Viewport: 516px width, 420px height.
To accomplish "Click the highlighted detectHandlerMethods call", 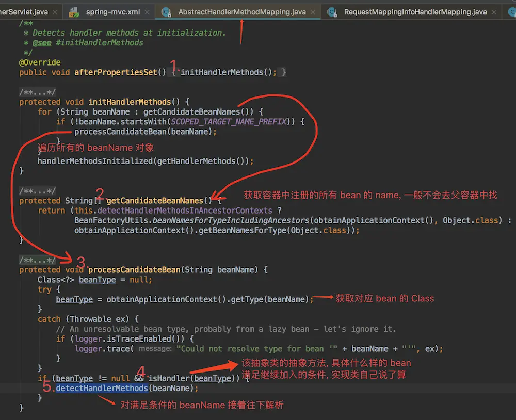I will point(102,388).
